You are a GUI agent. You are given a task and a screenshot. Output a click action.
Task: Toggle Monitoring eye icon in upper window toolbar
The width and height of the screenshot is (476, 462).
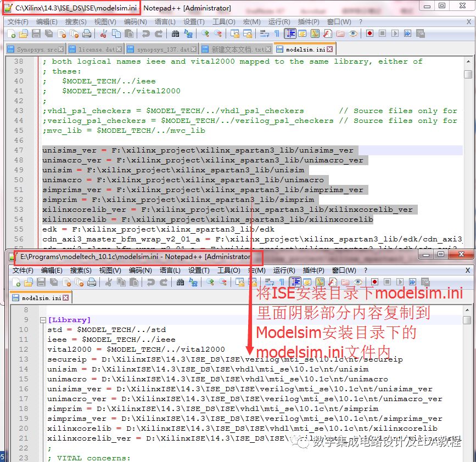[x=353, y=33]
